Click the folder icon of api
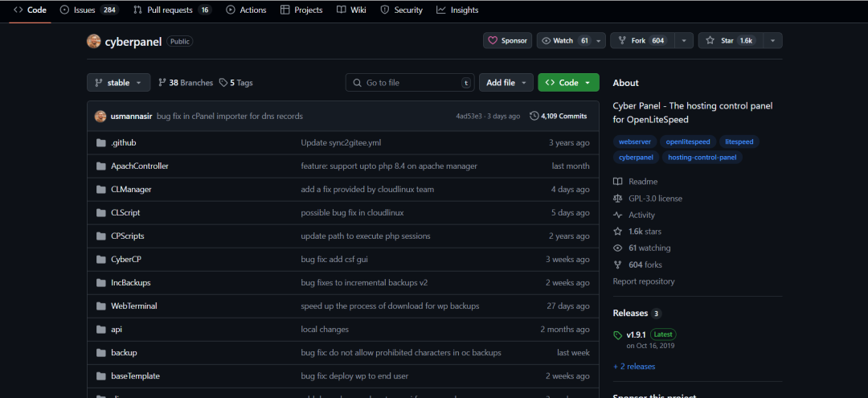The width and height of the screenshot is (868, 398). tap(100, 330)
